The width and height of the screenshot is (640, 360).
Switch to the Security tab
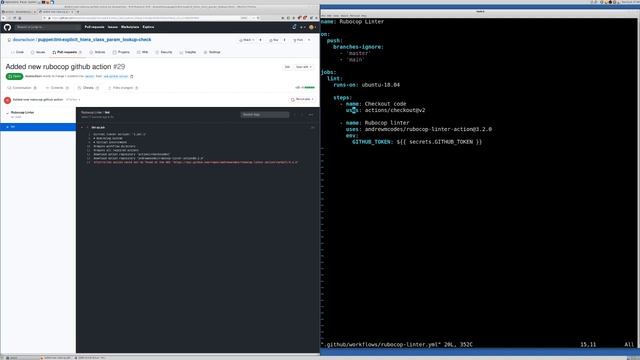point(164,52)
